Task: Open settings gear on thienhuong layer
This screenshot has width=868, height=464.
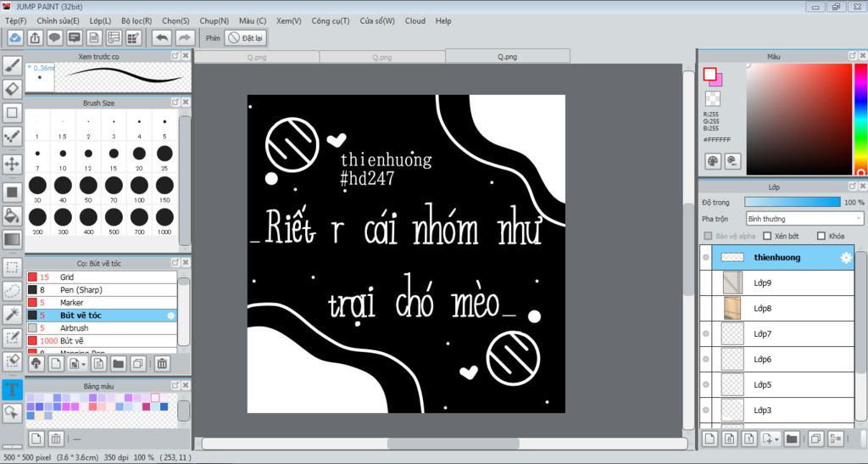Action: [846, 258]
